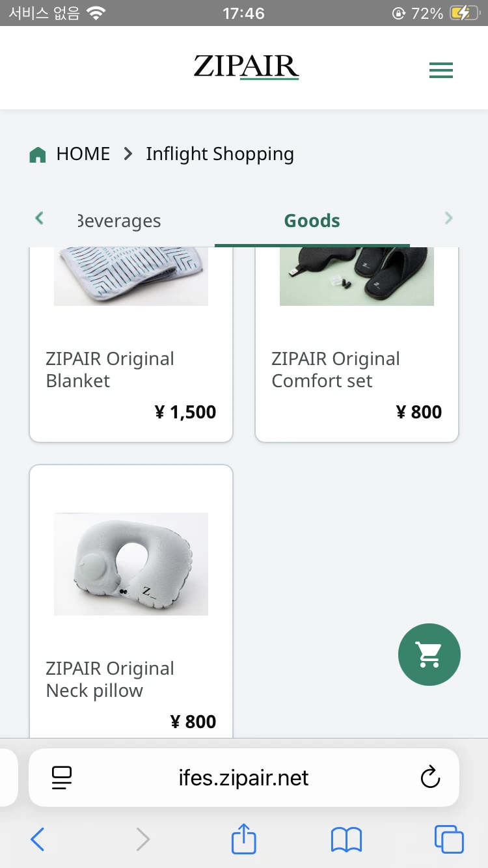Screen dimensions: 488x868
Task: Select the Goods category tab
Action: 312,221
